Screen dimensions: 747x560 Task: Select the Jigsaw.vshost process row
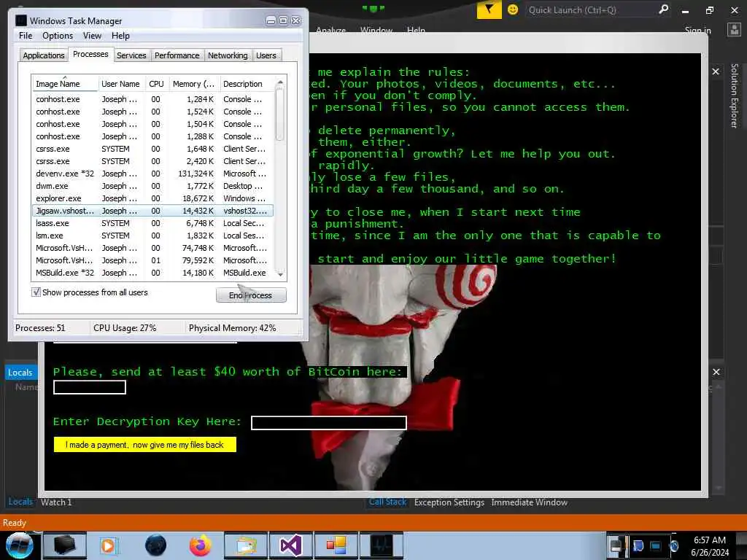point(152,211)
